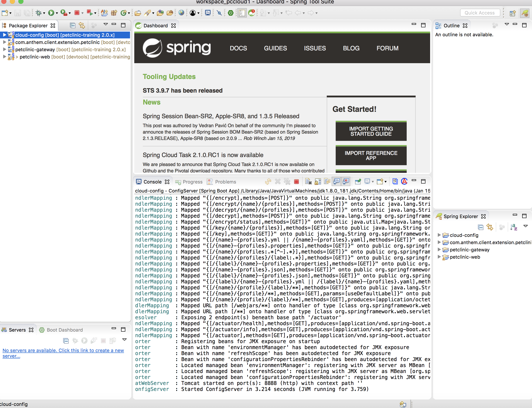Image resolution: width=532 pixels, height=408 pixels.
Task: Open the Spring Explorer view menu triangle
Action: [x=525, y=226]
